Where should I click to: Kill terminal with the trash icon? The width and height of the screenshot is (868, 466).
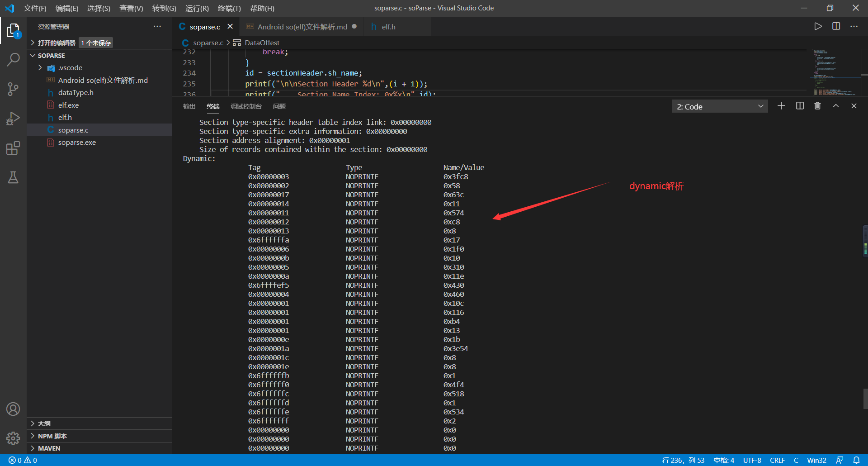point(817,106)
